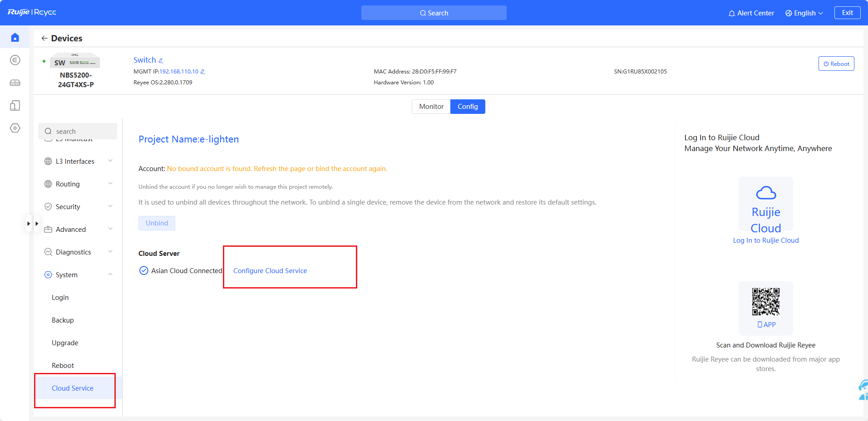Open the door-shaped icon in left sidebar

pos(15,105)
